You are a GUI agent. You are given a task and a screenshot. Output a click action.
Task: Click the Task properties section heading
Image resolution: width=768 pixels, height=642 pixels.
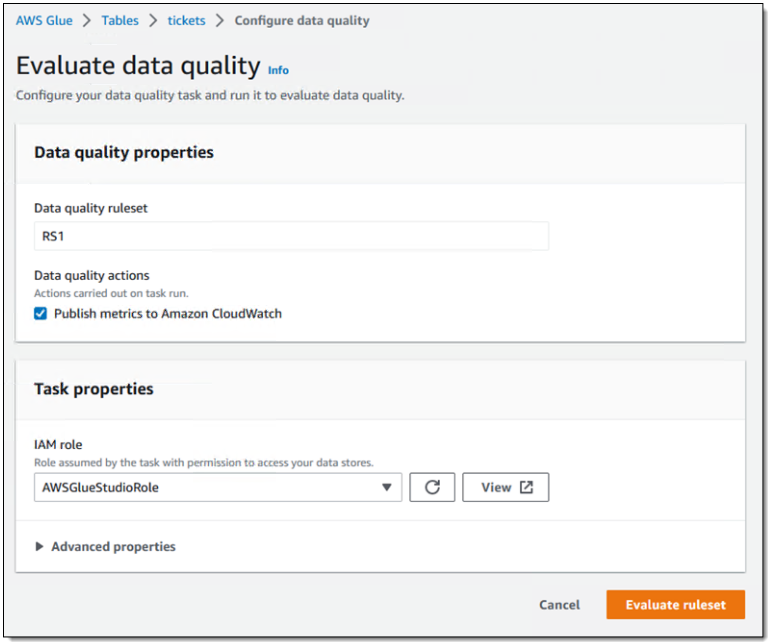pyautogui.click(x=94, y=389)
